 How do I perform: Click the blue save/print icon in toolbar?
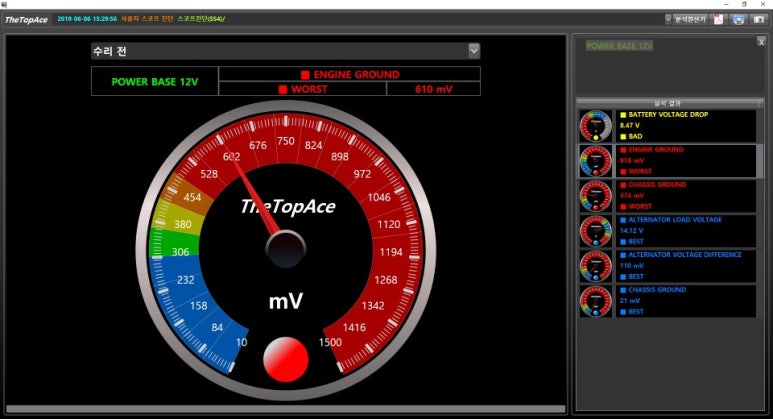(738, 19)
